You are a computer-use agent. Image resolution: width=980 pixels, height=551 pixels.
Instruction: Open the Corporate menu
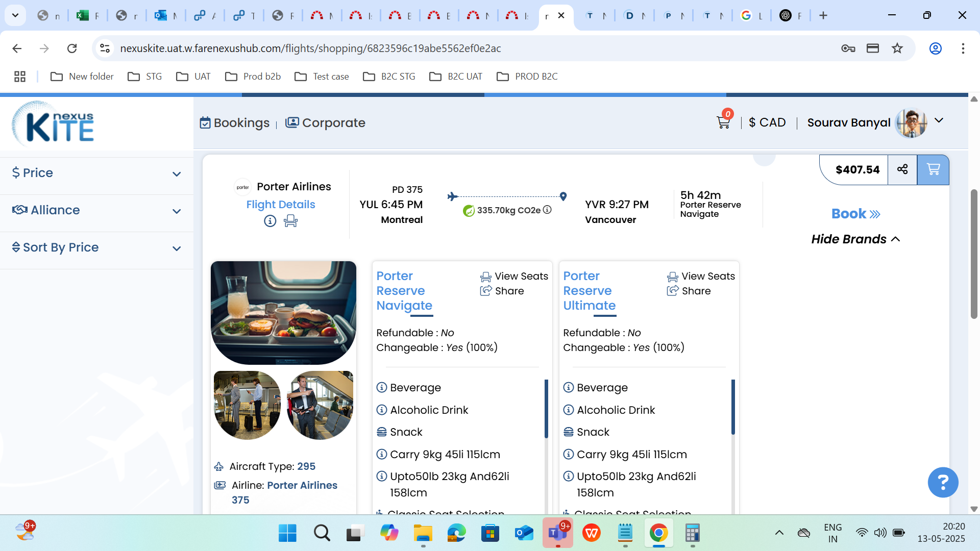(325, 123)
